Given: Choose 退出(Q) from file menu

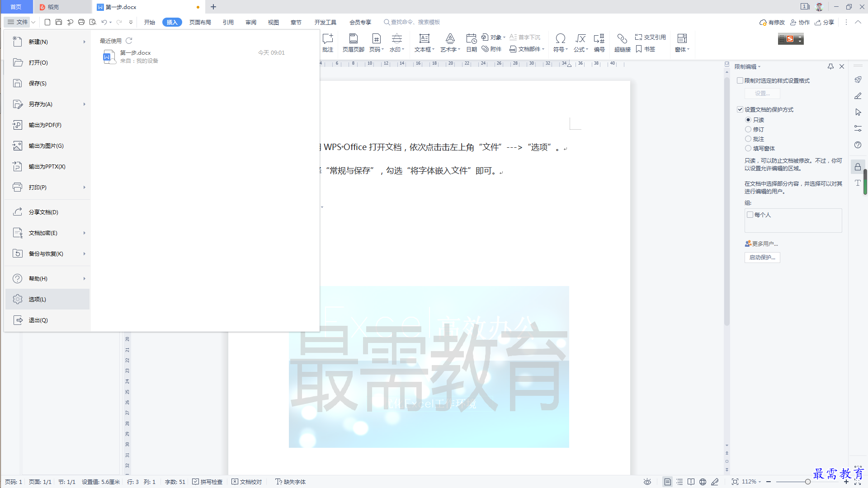Looking at the screenshot, I should point(47,320).
